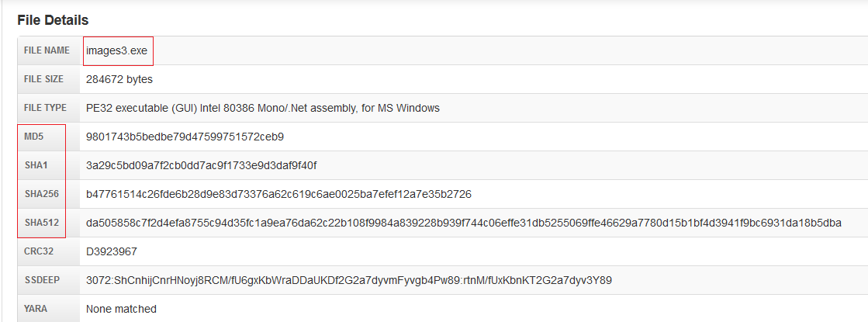The image size is (868, 322).
Task: Click the SSDEEP fuzzy hash value
Action: 350,280
